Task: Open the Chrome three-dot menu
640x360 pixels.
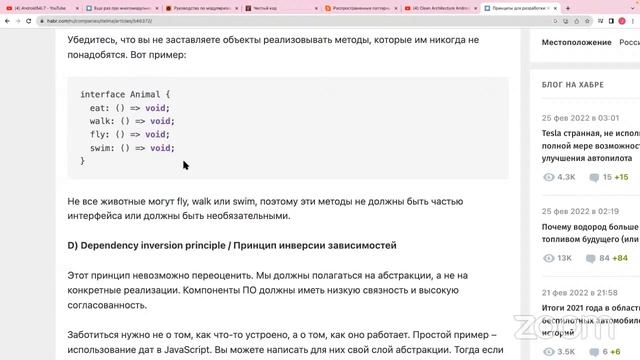Action: point(633,21)
